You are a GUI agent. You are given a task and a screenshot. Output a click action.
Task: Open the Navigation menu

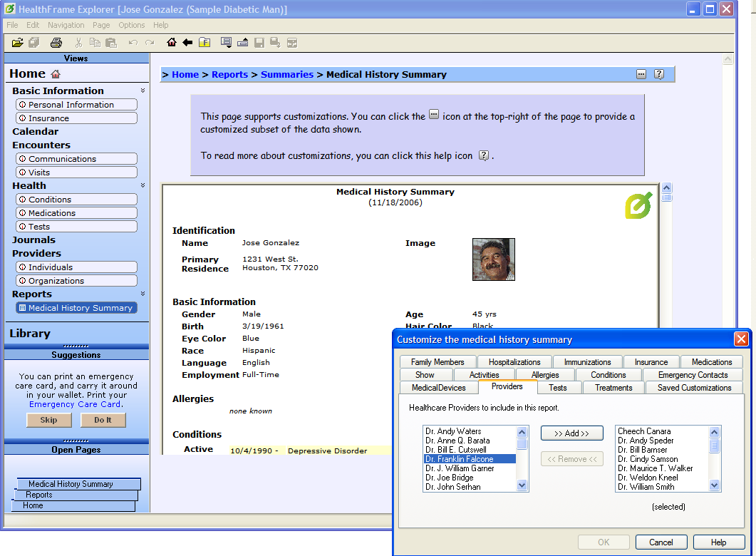pyautogui.click(x=66, y=25)
